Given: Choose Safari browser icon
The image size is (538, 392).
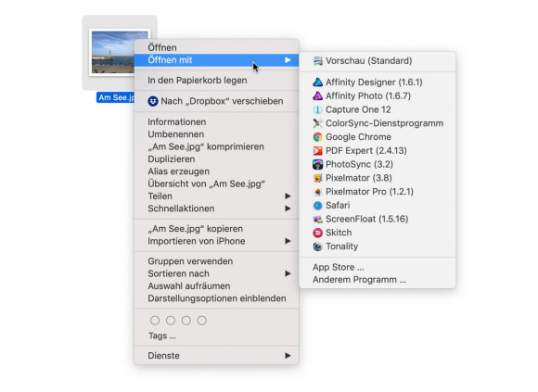Looking at the screenshot, I should click(318, 206).
